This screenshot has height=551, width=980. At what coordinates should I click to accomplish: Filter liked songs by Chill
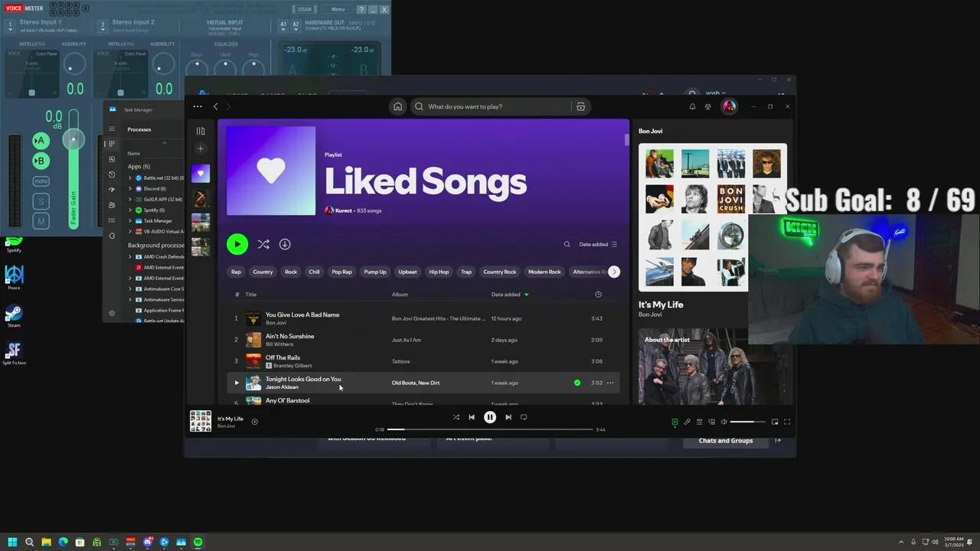(x=314, y=272)
